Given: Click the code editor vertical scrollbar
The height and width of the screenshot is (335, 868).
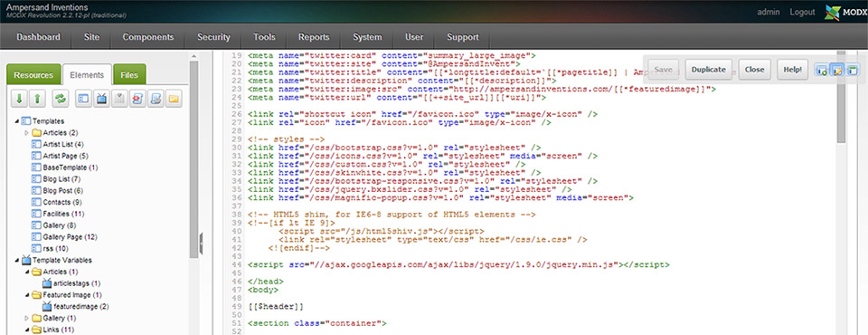Looking at the screenshot, I should 841,97.
